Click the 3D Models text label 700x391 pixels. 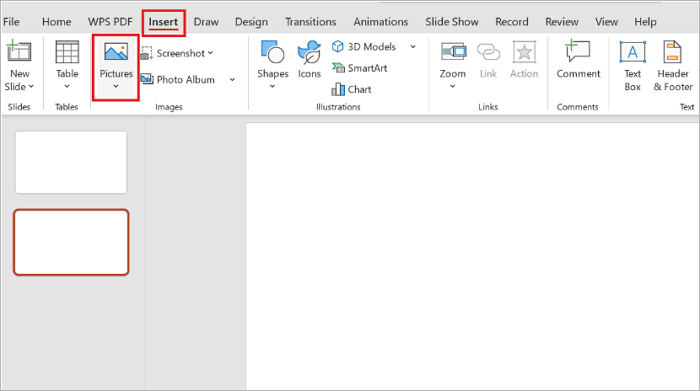[x=371, y=46]
